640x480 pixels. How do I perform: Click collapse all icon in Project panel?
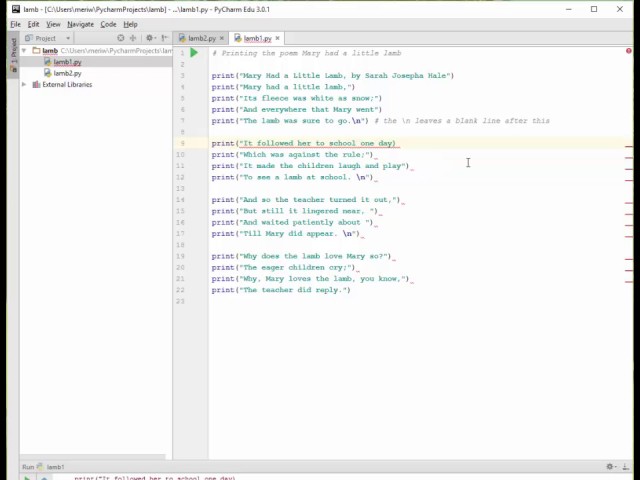[x=133, y=38]
